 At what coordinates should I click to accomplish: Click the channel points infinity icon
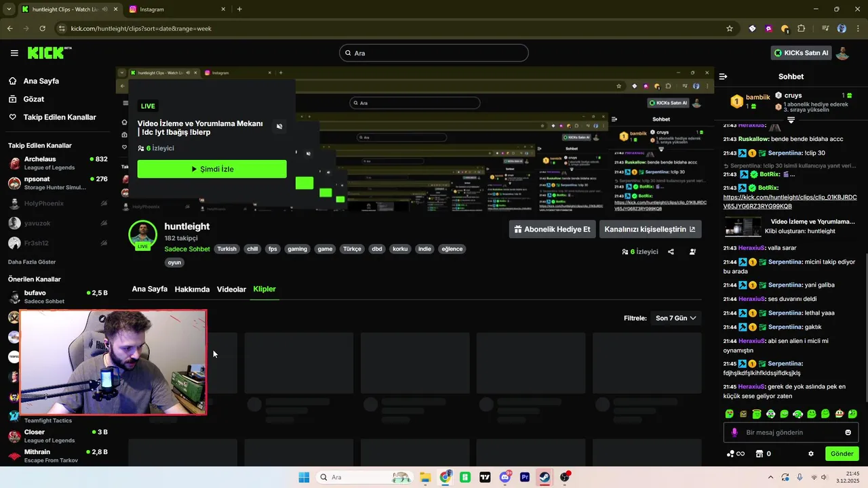point(736,453)
